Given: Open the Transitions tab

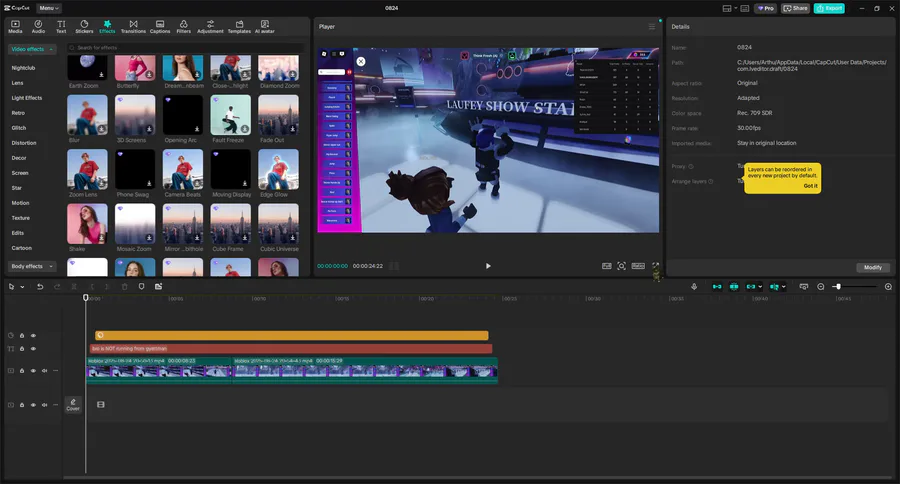Looking at the screenshot, I should click(133, 26).
